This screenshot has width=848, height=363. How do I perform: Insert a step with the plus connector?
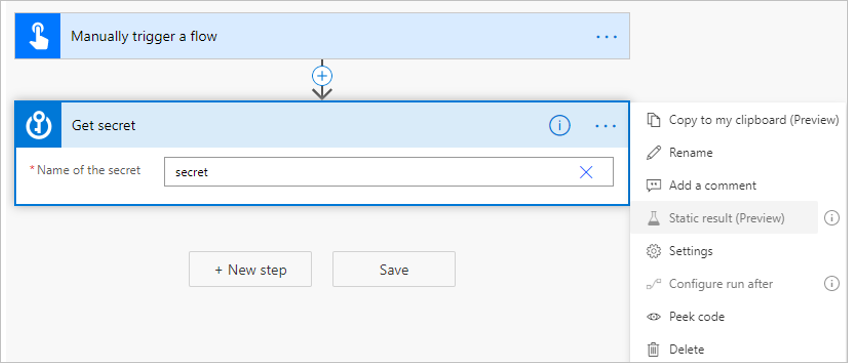(322, 76)
